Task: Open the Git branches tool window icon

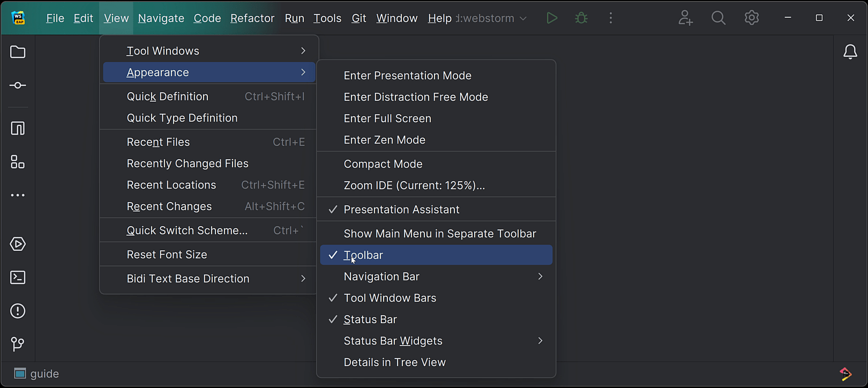Action: click(x=18, y=344)
